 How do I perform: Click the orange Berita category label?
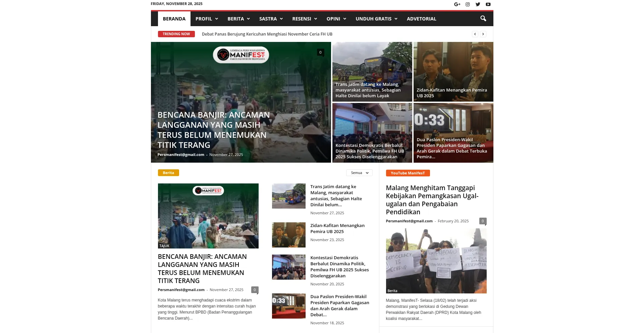168,173
